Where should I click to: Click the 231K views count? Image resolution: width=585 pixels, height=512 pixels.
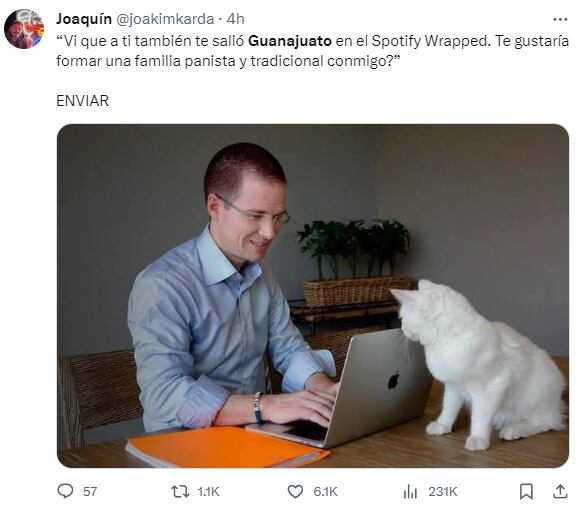[x=442, y=491]
